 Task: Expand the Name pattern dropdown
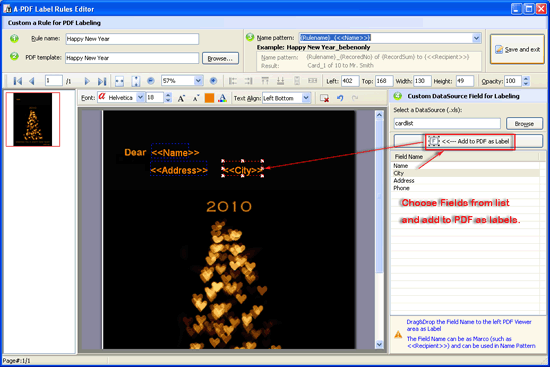[476, 38]
